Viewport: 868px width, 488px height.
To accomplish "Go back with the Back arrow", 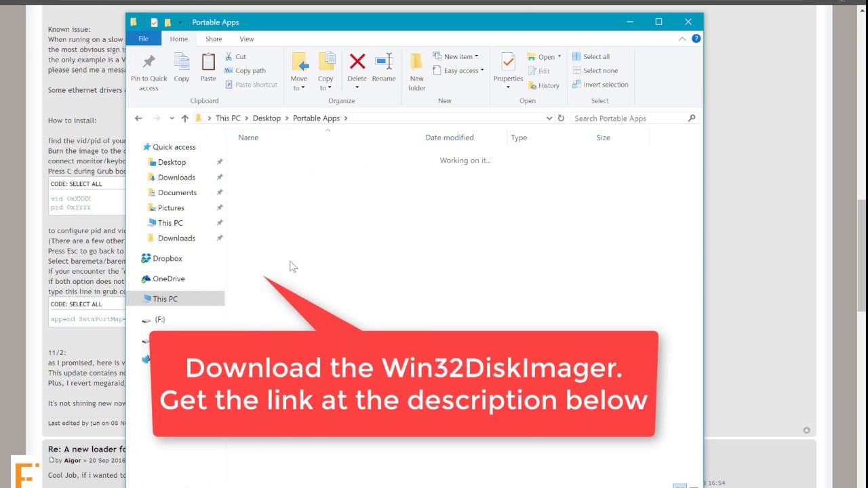I will coord(138,118).
